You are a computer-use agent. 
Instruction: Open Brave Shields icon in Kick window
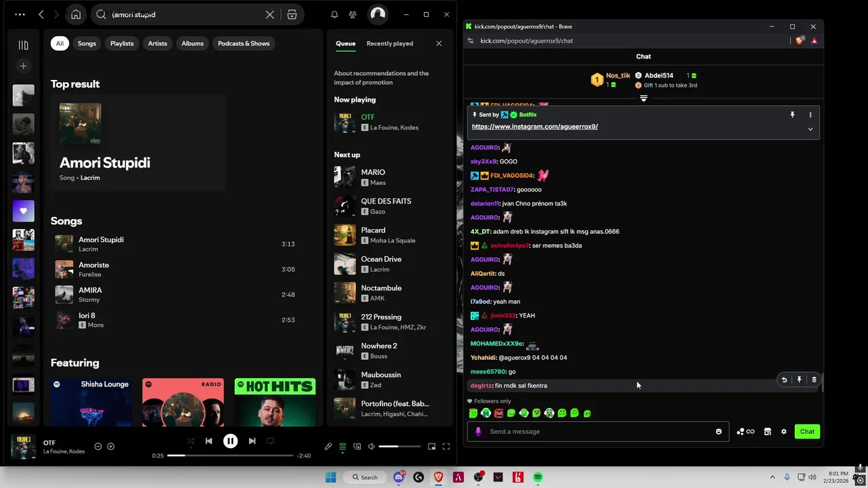click(x=799, y=41)
